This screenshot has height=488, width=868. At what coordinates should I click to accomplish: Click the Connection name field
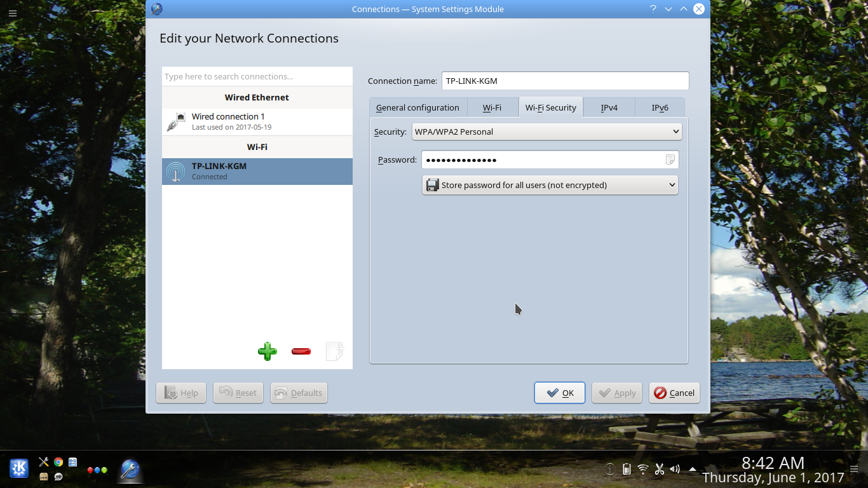click(565, 81)
